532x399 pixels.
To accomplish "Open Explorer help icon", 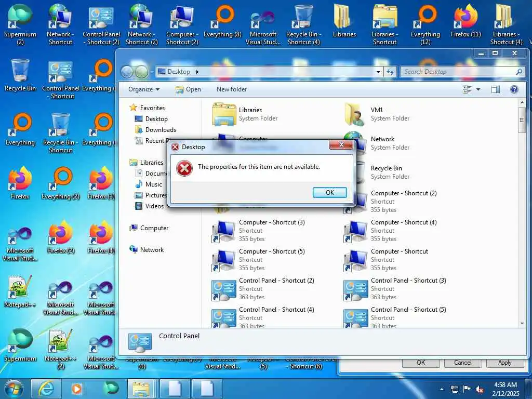I will click(514, 89).
